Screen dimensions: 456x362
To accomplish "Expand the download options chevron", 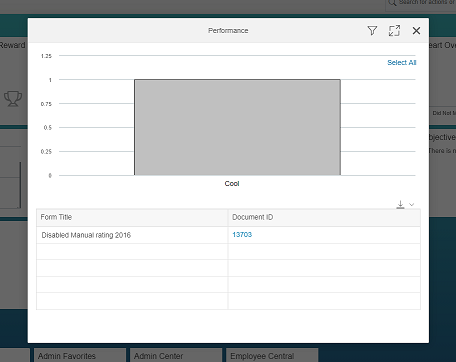I will [x=412, y=205].
